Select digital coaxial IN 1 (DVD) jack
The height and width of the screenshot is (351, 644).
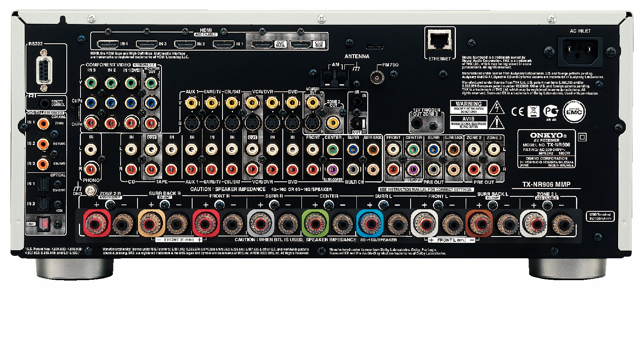click(43, 123)
